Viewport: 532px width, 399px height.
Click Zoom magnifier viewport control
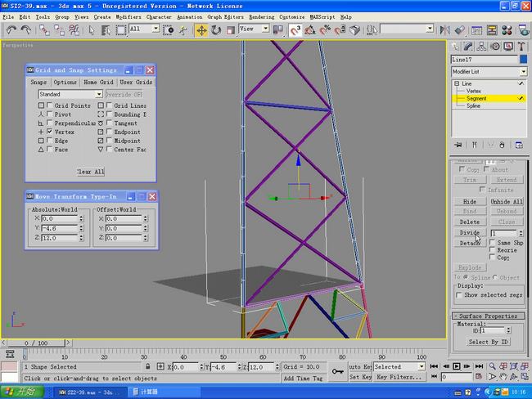(492, 366)
